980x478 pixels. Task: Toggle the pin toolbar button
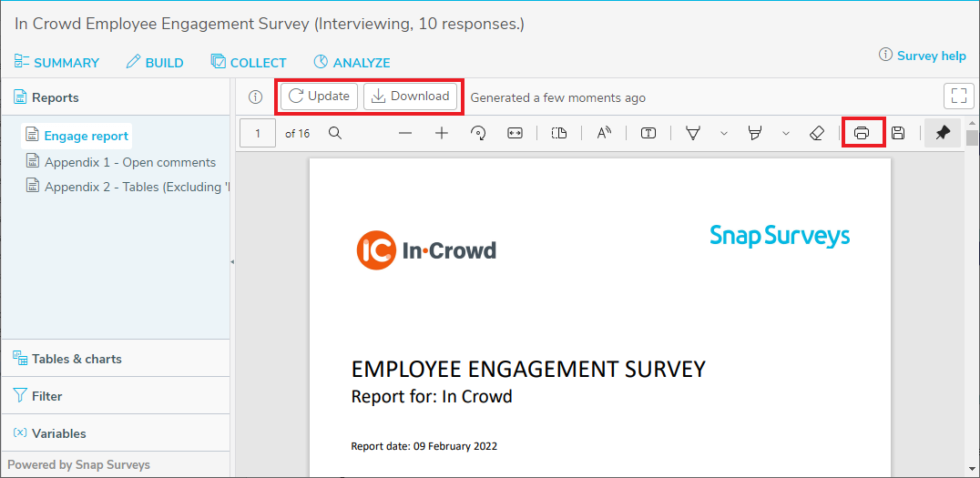(x=943, y=133)
